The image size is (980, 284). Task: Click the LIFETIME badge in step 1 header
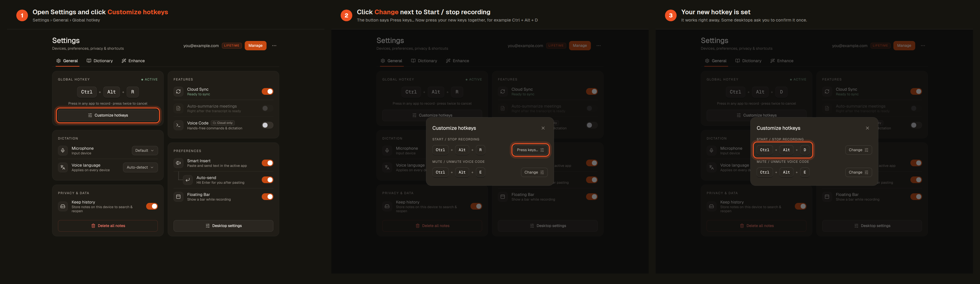click(x=232, y=46)
